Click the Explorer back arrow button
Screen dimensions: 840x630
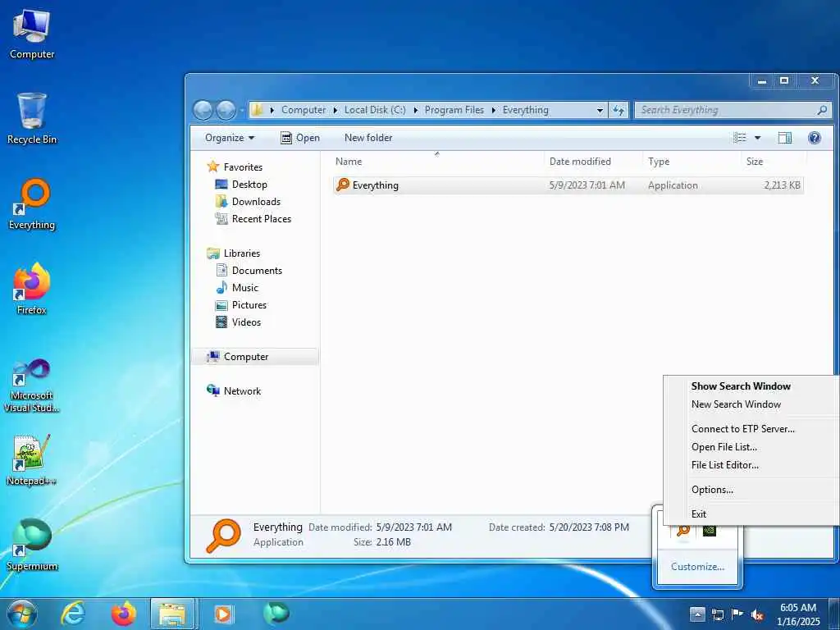203,111
